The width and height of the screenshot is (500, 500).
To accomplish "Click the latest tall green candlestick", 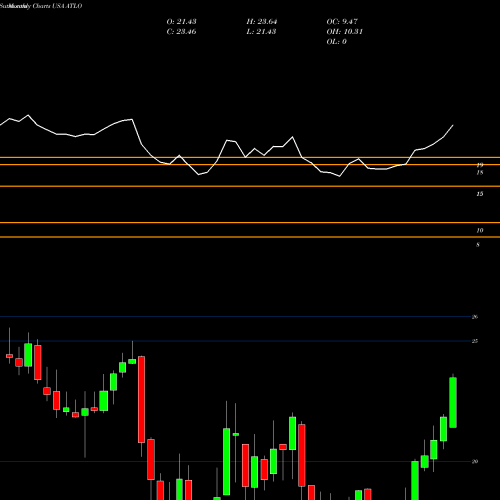I will pos(453,402).
